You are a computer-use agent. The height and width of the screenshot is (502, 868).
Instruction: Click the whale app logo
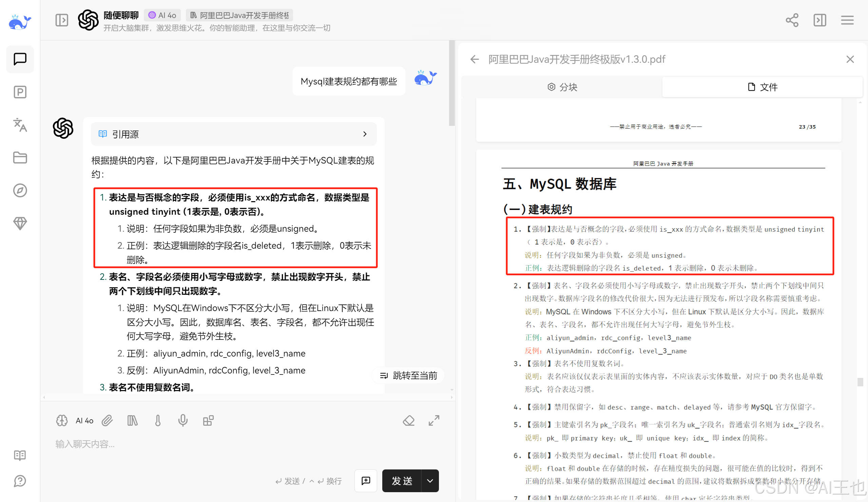tap(20, 22)
